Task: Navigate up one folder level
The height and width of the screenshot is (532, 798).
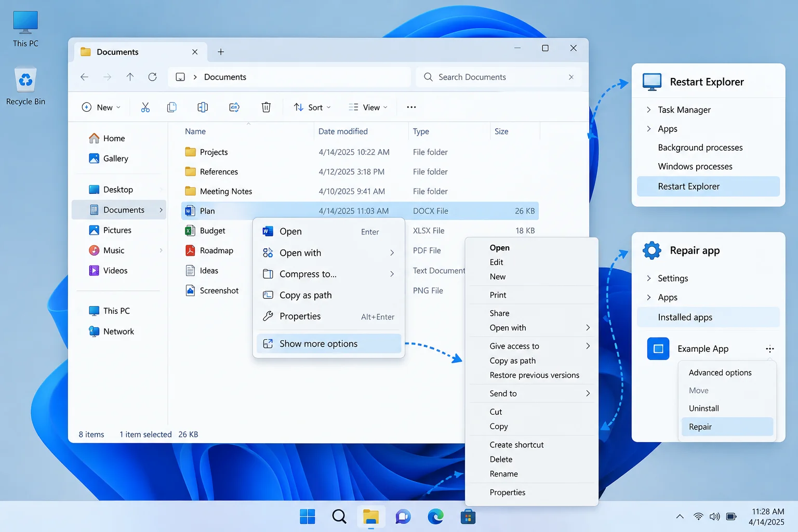Action: coord(130,77)
